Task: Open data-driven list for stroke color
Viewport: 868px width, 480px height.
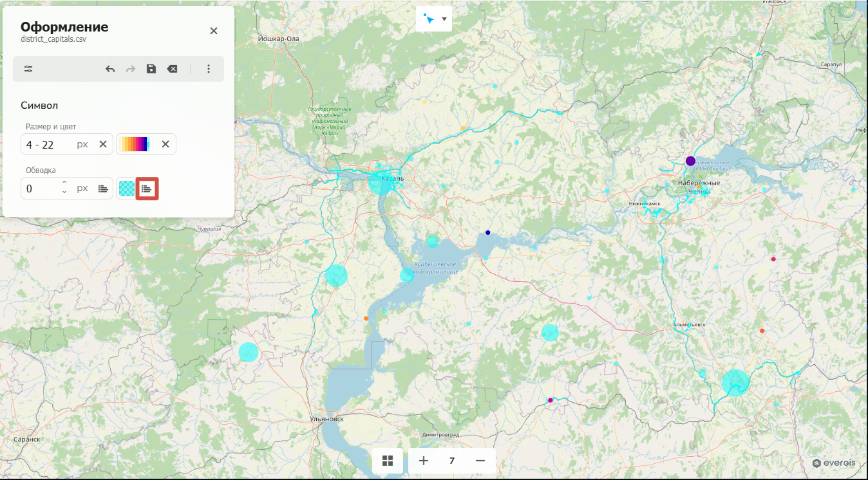Action: click(147, 189)
